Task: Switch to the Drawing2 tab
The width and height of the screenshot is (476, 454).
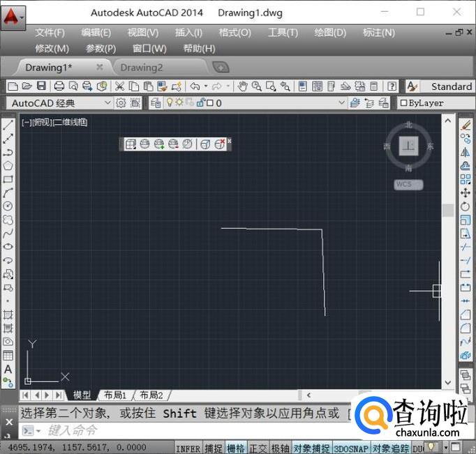Action: 142,67
